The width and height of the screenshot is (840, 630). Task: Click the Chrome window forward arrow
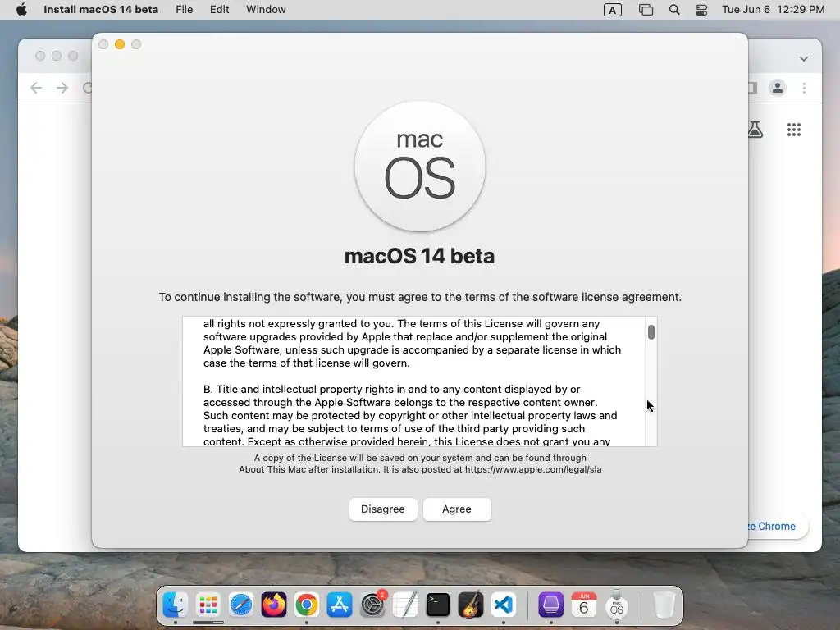click(62, 88)
